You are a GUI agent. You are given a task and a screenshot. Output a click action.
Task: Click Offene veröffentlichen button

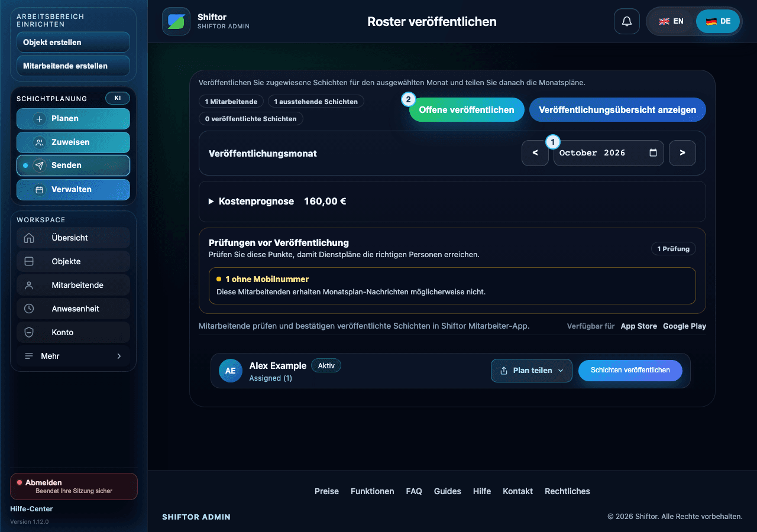467,110
